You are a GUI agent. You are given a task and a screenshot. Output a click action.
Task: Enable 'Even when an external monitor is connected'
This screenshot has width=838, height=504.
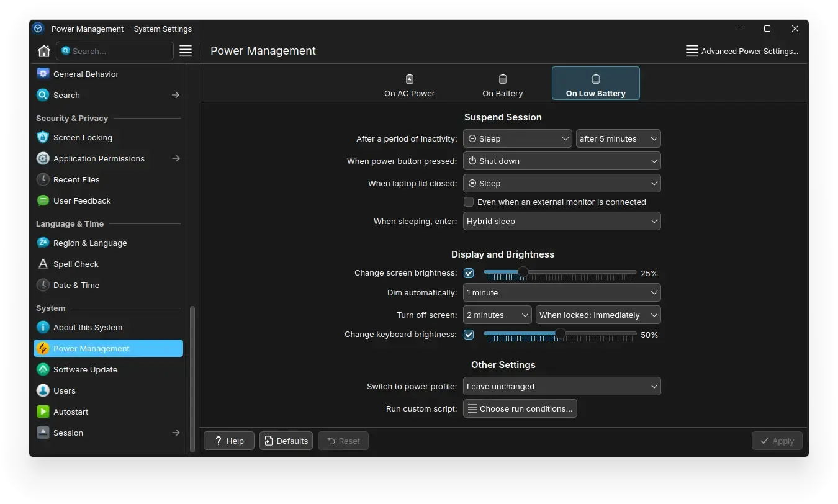(x=469, y=202)
